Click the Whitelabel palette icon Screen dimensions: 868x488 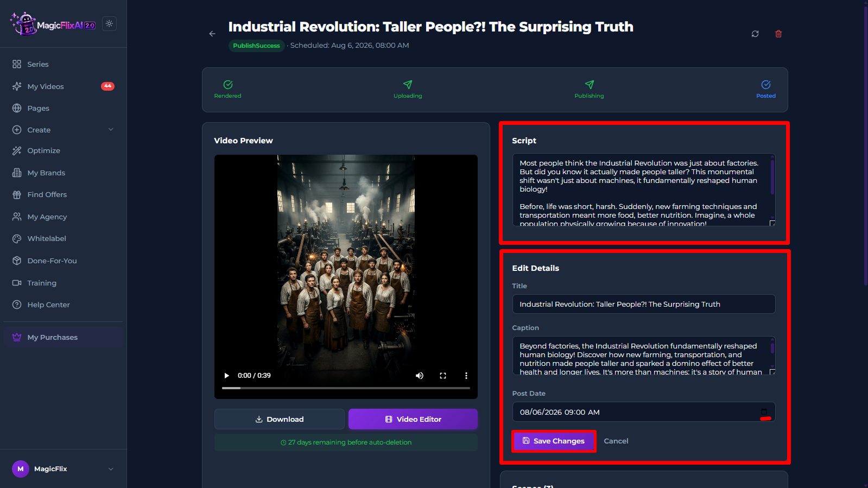tap(17, 238)
